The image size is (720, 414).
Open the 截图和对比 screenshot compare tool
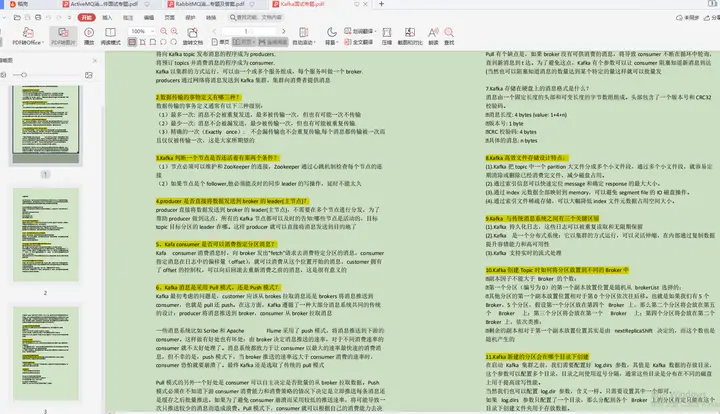click(410, 36)
